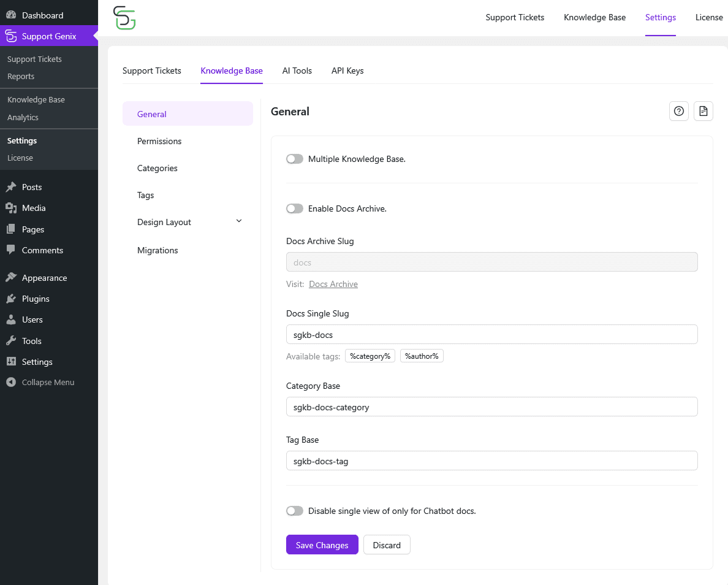Select the Users icon
The height and width of the screenshot is (585, 728).
12,319
